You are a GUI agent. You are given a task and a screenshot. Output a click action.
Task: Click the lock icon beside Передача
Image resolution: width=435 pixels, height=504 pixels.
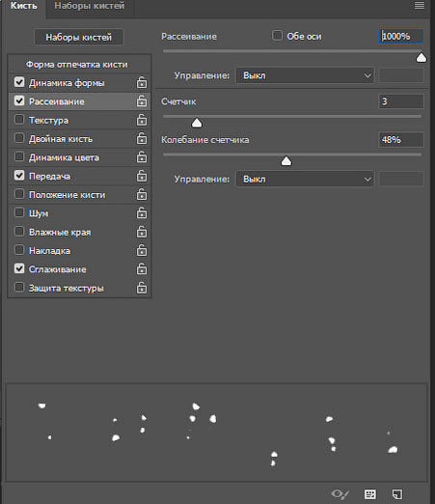tap(142, 176)
